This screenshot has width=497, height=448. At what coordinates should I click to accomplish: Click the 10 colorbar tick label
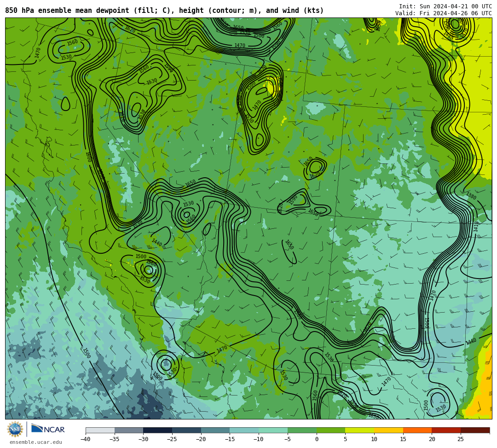click(374, 439)
